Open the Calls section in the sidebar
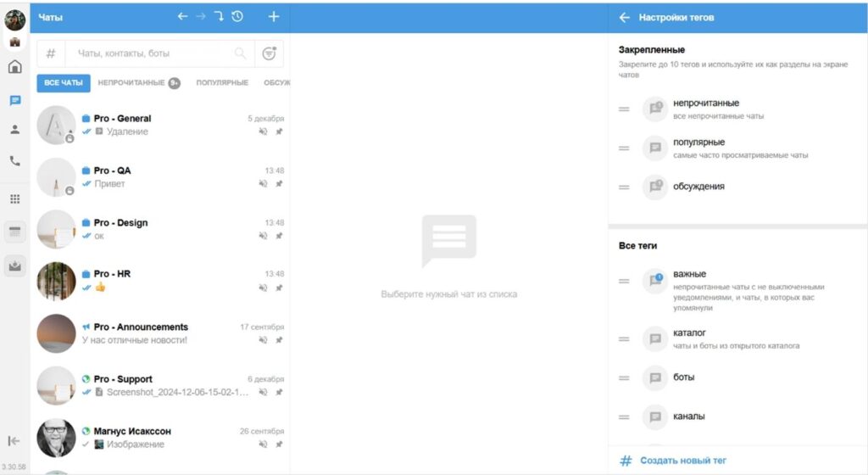 point(14,160)
